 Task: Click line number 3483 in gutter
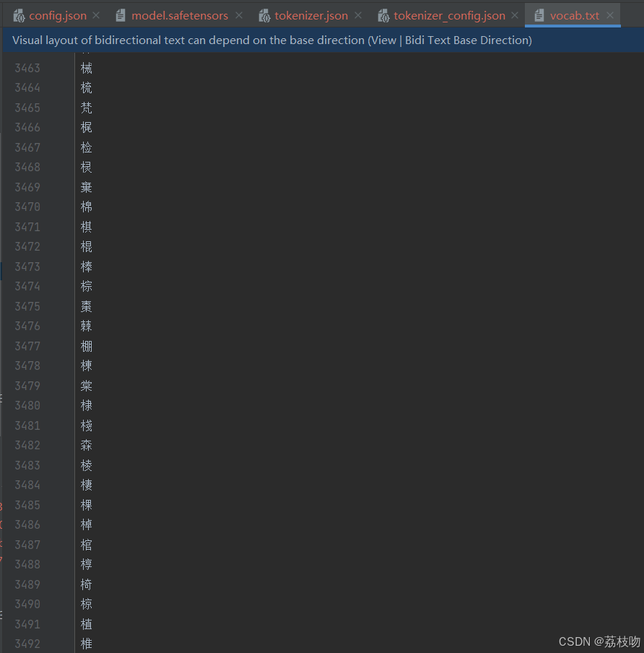click(27, 465)
